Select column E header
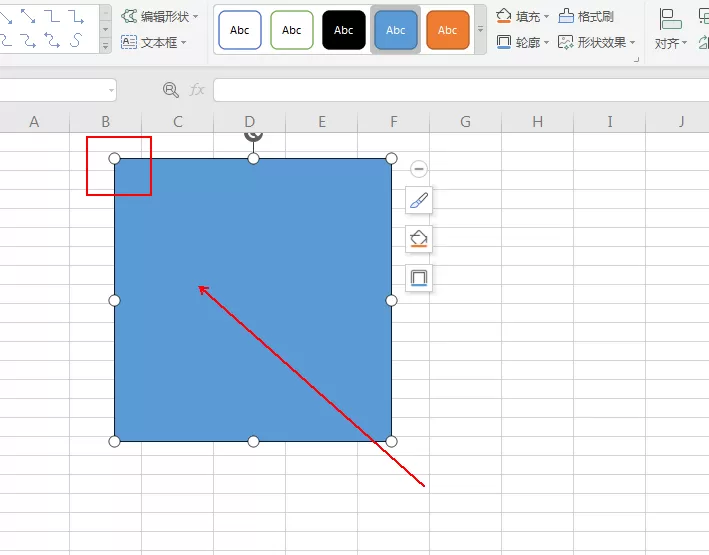 pyautogui.click(x=321, y=122)
